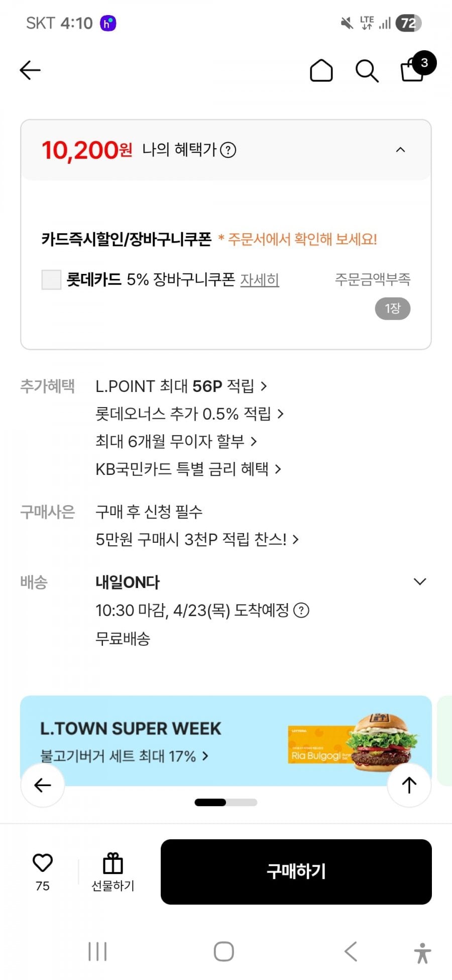The width and height of the screenshot is (452, 980).
Task: Check the 롯데카드 5% 장바구니쿠폰 checkbox
Action: 51,279
